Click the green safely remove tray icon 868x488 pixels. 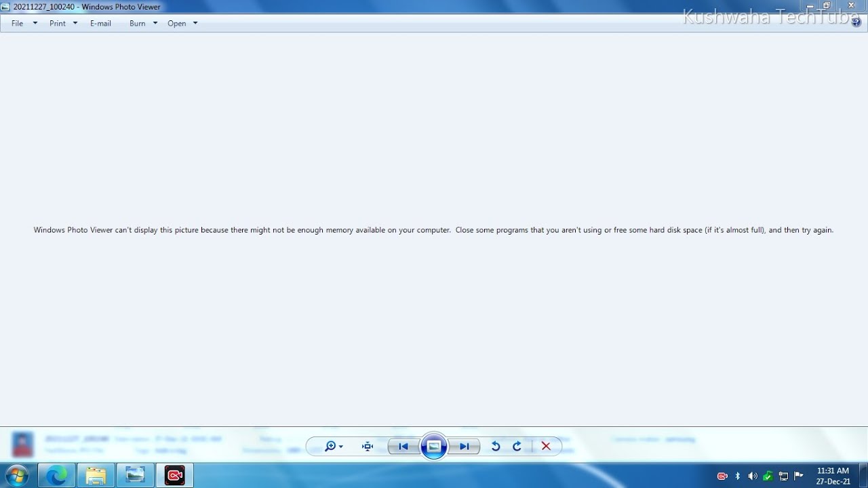(768, 476)
